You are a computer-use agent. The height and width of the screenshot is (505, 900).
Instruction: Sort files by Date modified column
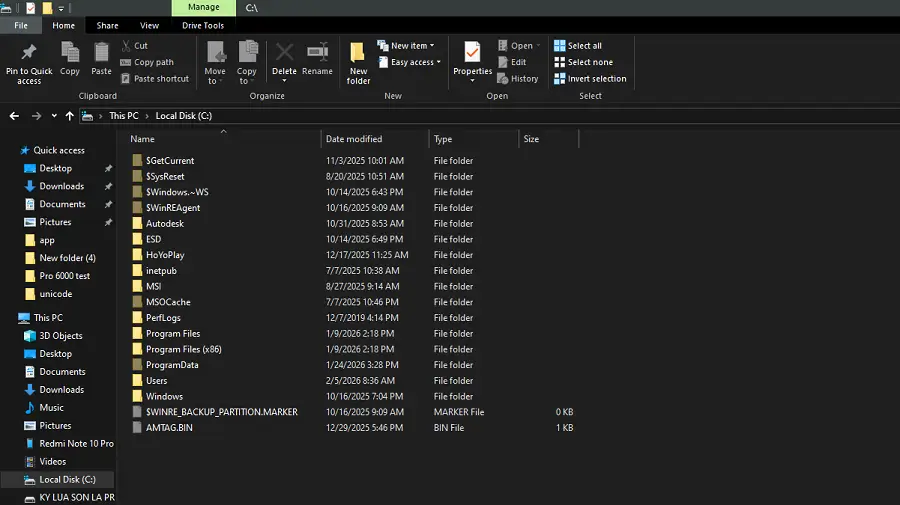coord(354,139)
